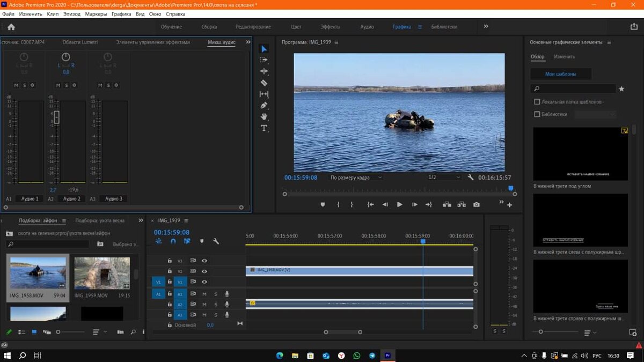The height and width of the screenshot is (362, 644).
Task: Select the Hand tool
Action: tap(264, 117)
